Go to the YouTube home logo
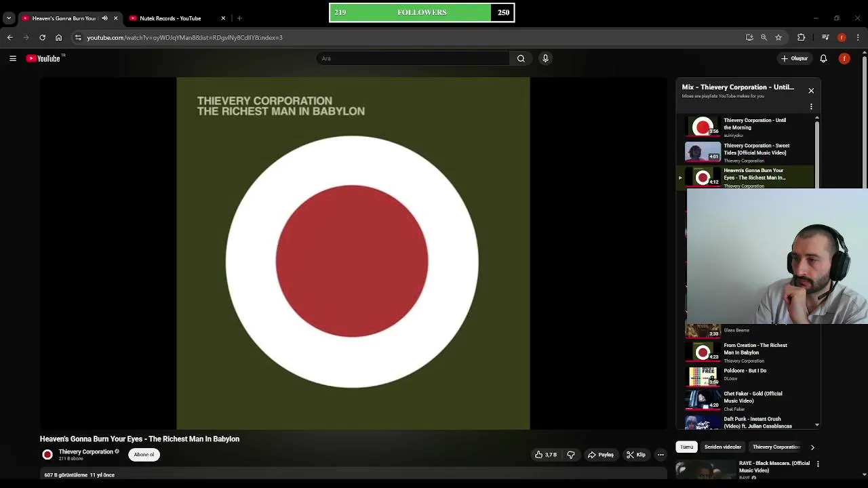Image resolution: width=868 pixels, height=488 pixels. (x=44, y=58)
